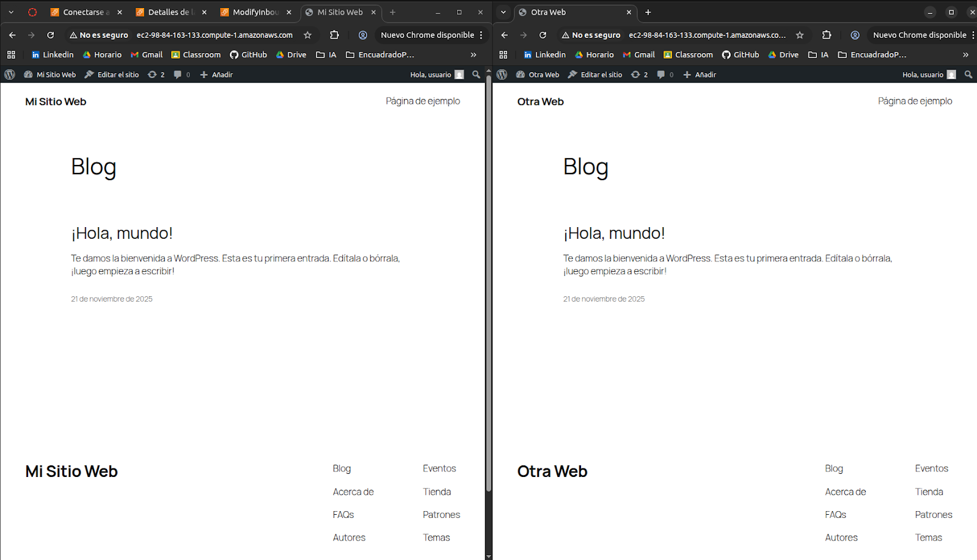
Task: Open the Añadir menu in the Mi Sitio Web admin bar
Action: tap(216, 75)
